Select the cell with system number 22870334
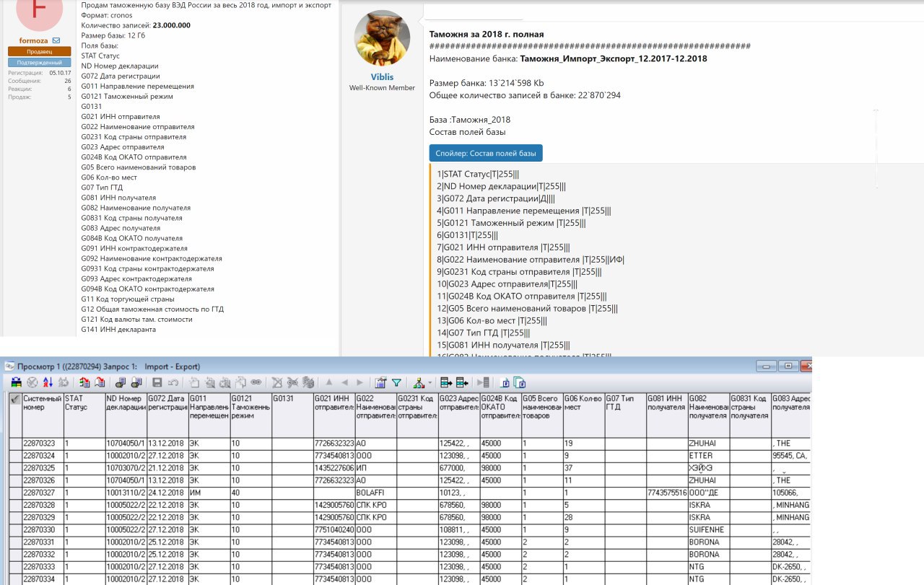This screenshot has height=585, width=924. coord(42,579)
